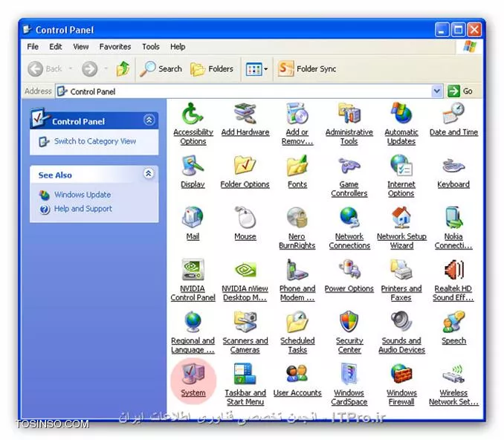Screen dimensions: 504x440
Task: Open the Forward history dropdown arrow
Action: pyautogui.click(x=106, y=68)
